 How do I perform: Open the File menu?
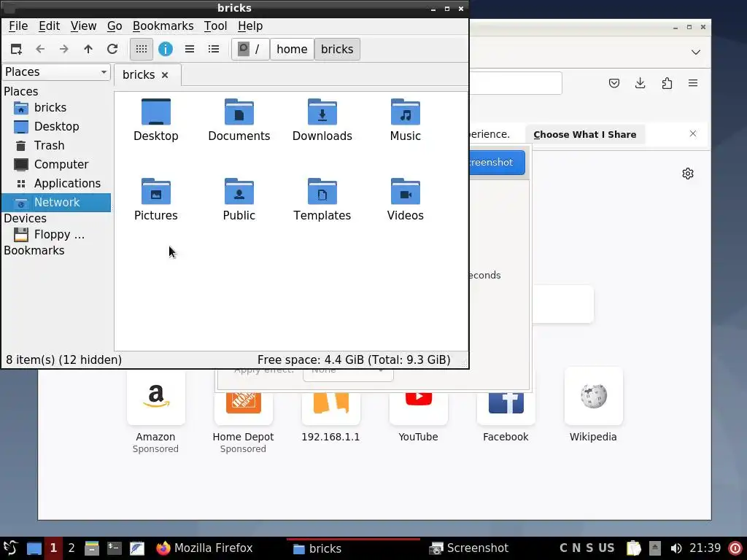pos(18,26)
